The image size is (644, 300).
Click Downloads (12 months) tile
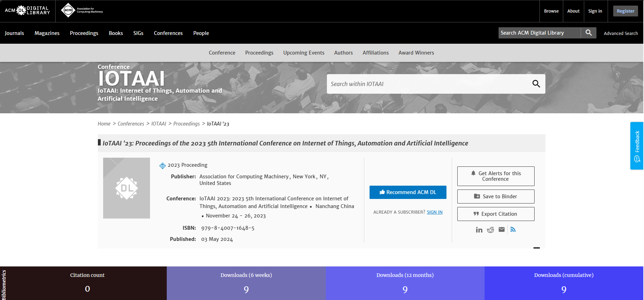pos(405,283)
